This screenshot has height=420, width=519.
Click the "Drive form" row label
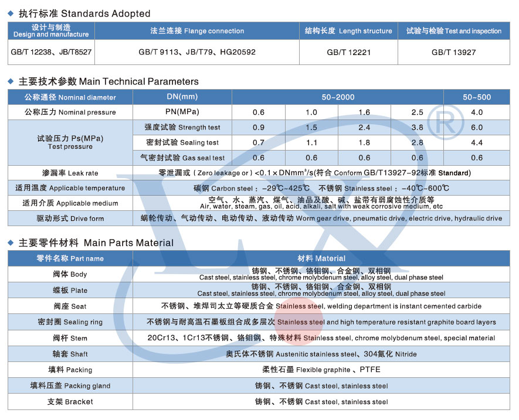point(70,218)
